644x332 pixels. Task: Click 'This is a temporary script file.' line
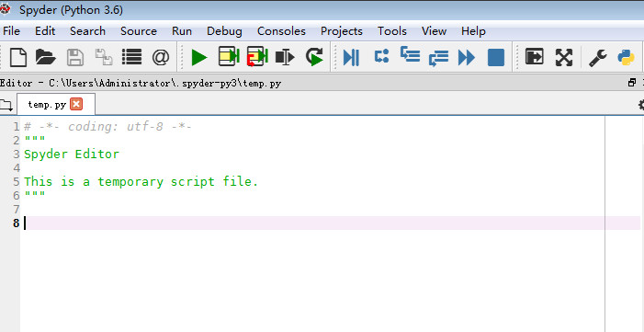[141, 182]
